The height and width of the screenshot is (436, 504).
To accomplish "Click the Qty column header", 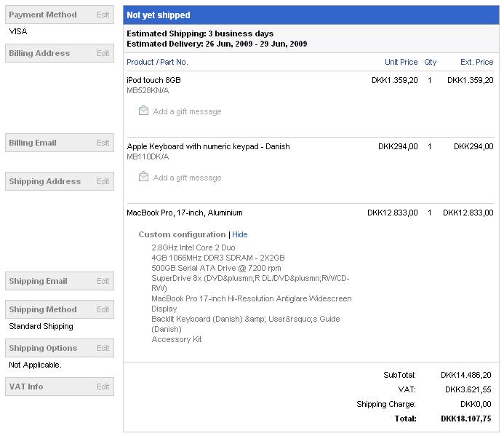I will click(x=430, y=62).
